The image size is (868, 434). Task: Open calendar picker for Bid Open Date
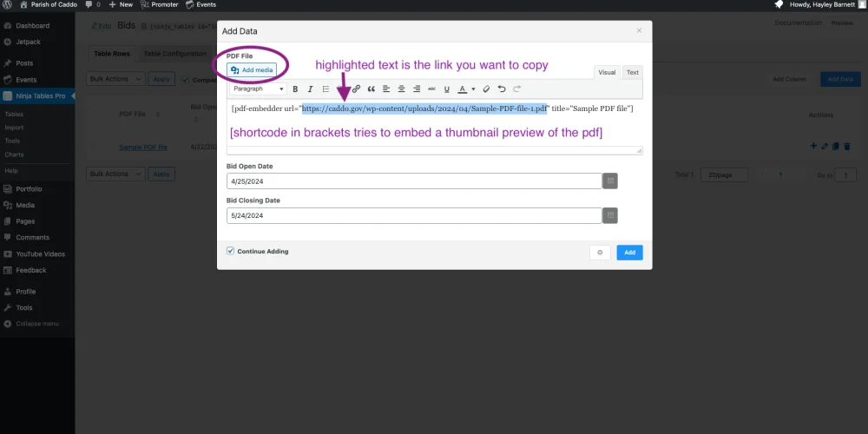(610, 181)
